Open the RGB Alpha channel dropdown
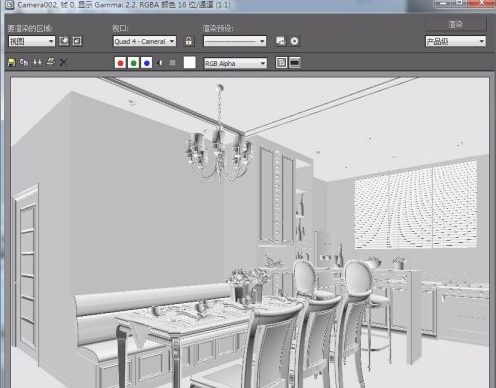Image resolution: width=496 pixels, height=388 pixels. [235, 63]
